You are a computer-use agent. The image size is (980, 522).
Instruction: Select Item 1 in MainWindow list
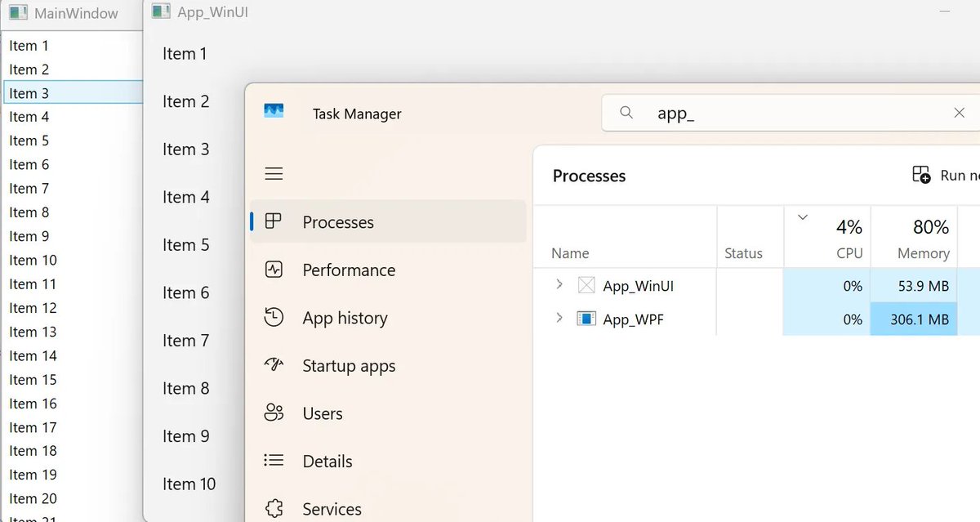pyautogui.click(x=72, y=46)
